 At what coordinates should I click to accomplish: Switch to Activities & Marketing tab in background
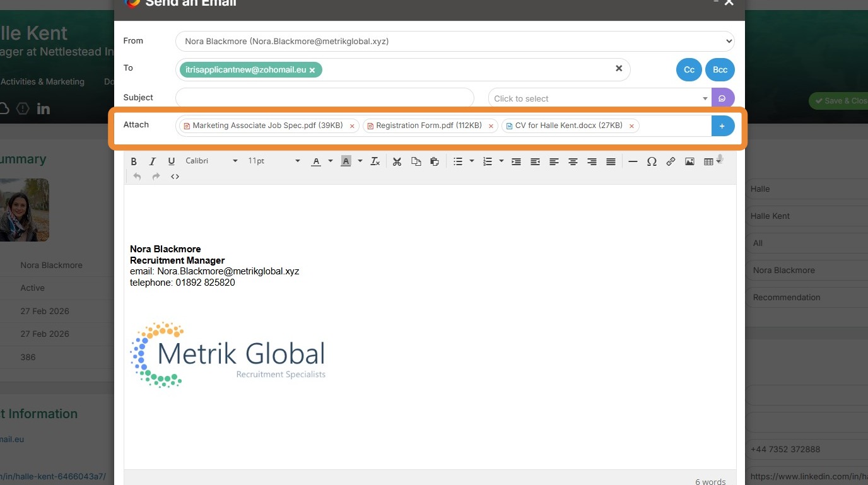click(42, 81)
